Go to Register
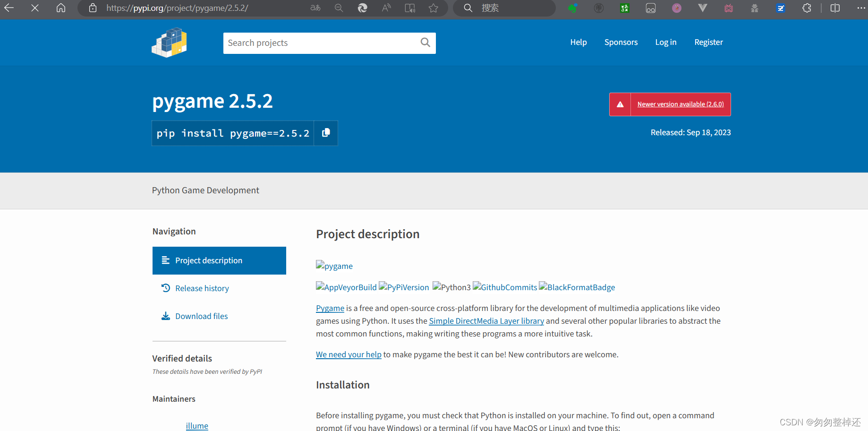868x431 pixels. click(708, 42)
